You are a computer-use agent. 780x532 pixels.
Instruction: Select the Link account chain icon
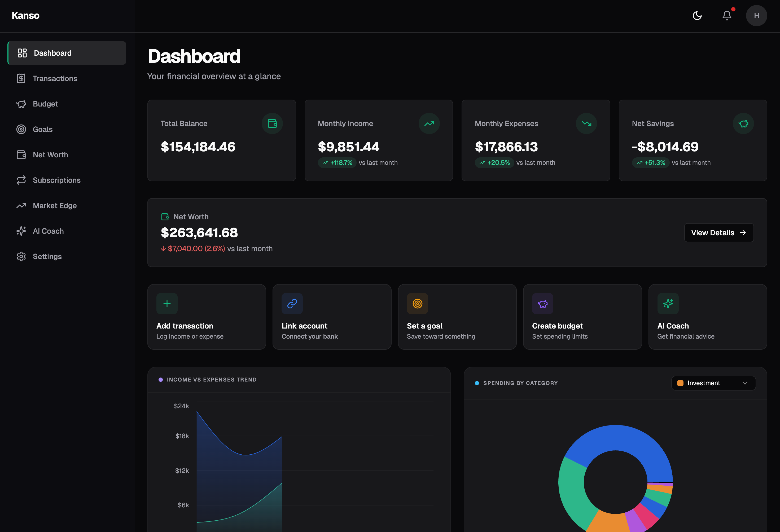(292, 304)
